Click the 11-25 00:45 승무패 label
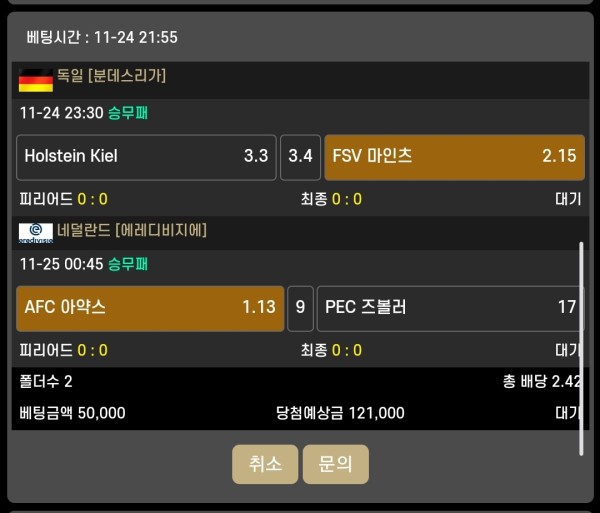 click(x=84, y=265)
